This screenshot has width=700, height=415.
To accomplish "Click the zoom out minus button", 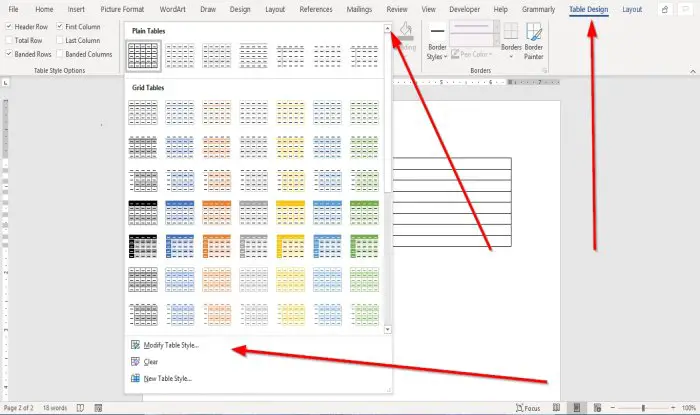I will pyautogui.click(x=612, y=408).
